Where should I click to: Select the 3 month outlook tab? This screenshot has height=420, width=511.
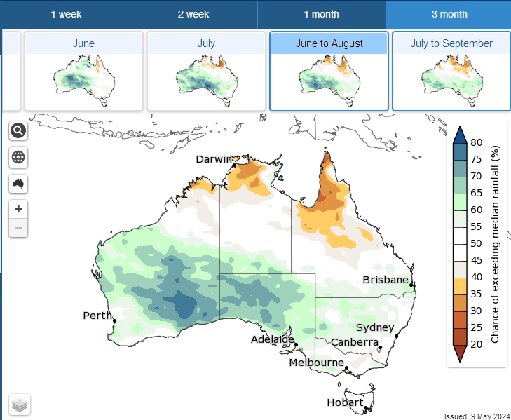point(449,14)
